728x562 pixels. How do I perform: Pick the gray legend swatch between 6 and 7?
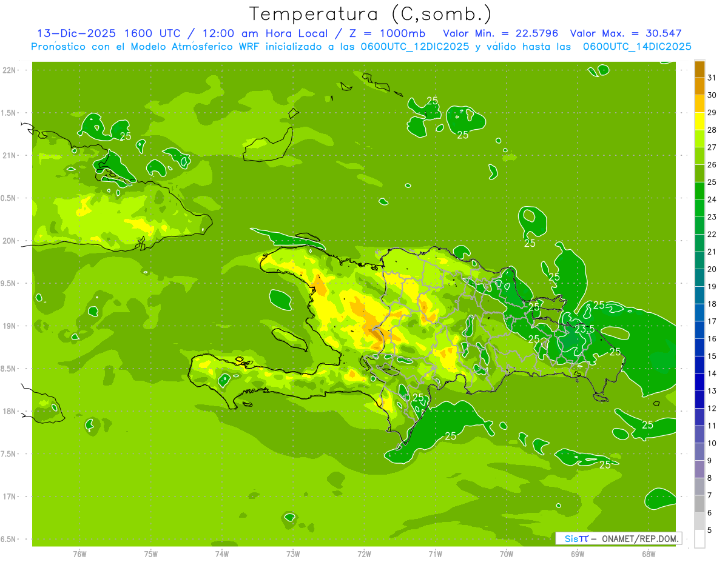699,504
